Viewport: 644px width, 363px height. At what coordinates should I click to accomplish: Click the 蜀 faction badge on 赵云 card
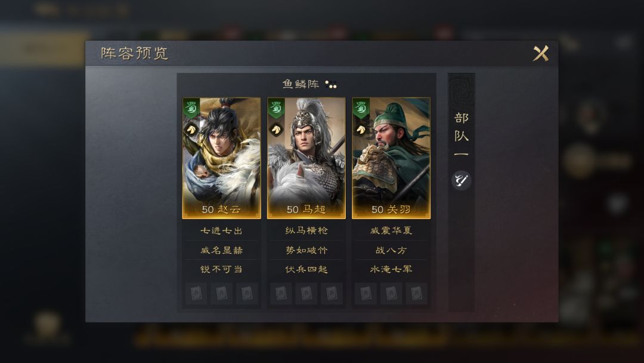191,108
